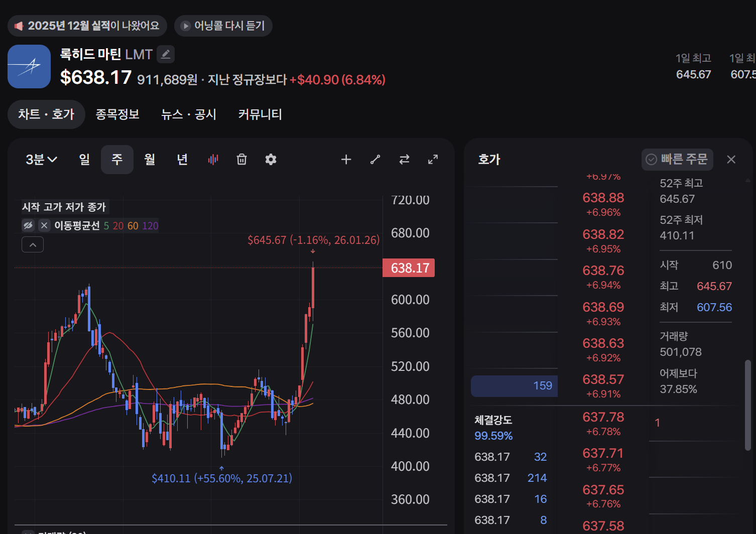Image resolution: width=756 pixels, height=534 pixels.
Task: Click the edit pencil icon beside LMT
Action: pos(166,54)
